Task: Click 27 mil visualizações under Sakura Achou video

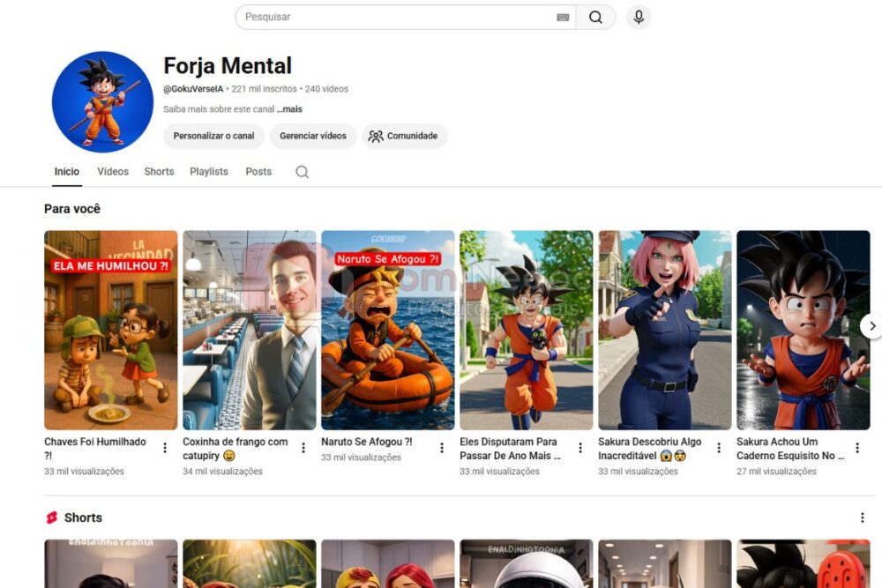Action: [776, 471]
